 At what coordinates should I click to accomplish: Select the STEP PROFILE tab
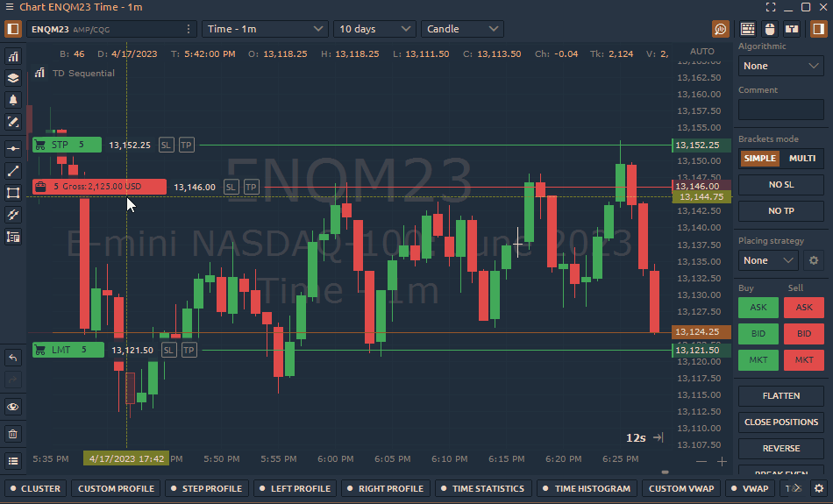(205, 488)
